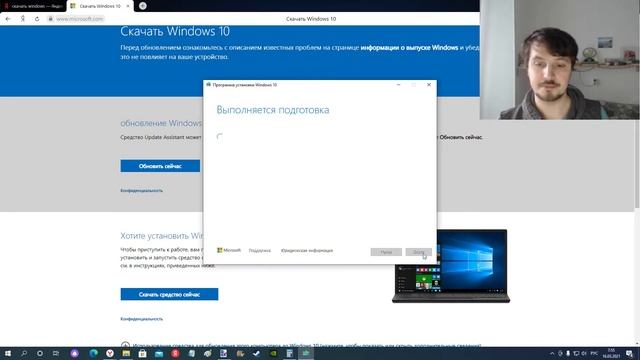Launch the purple Alice assistant taskbar icon
The image size is (640, 360).
[74, 353]
